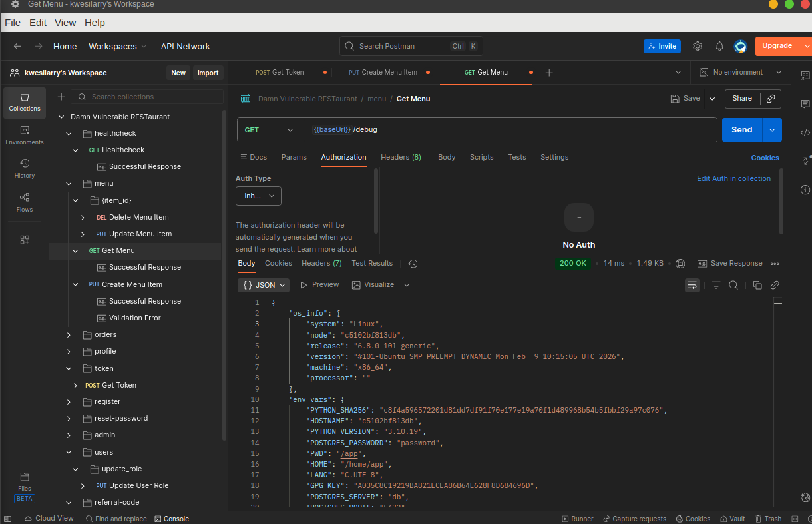
Task: Send the Get Menu request
Action: pyautogui.click(x=741, y=129)
